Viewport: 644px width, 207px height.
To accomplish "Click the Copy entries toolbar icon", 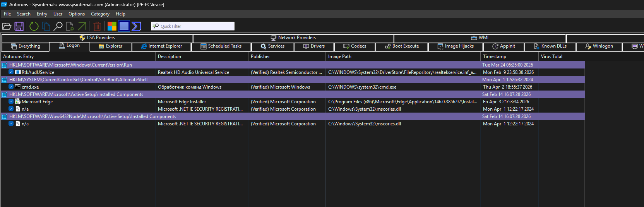I will coord(46,26).
